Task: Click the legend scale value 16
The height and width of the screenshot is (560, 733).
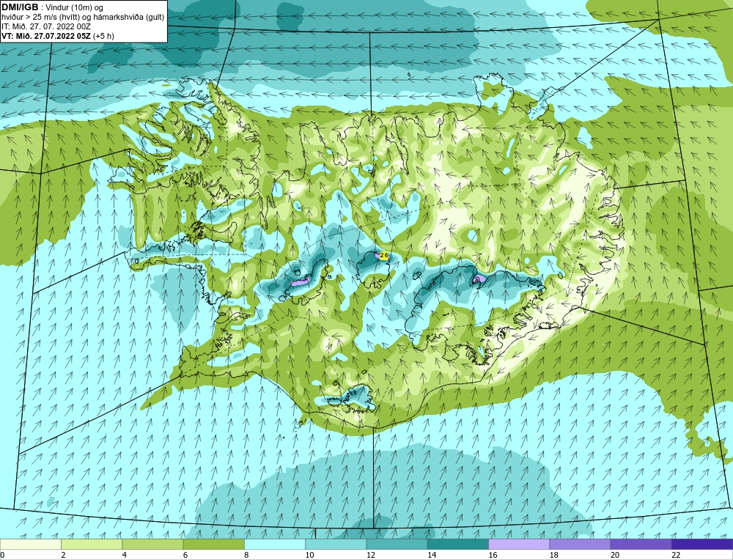Action: pos(493,555)
